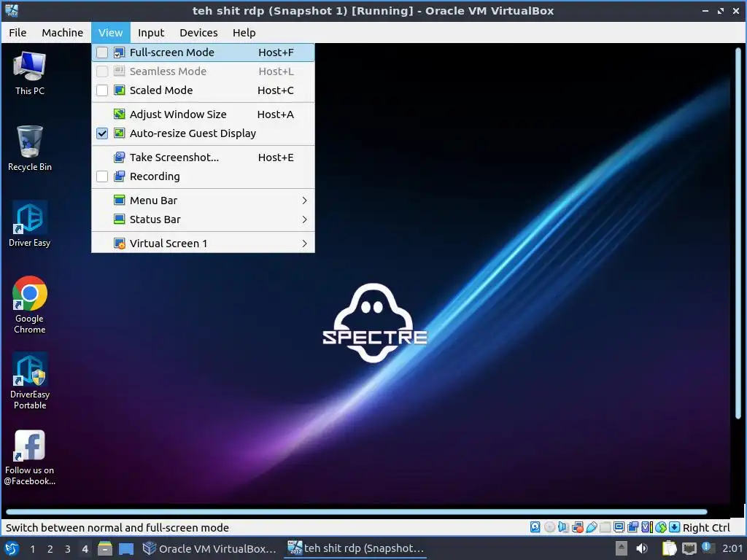Open the file manager icon on taskbar
This screenshot has height=560, width=747.
pos(105,548)
